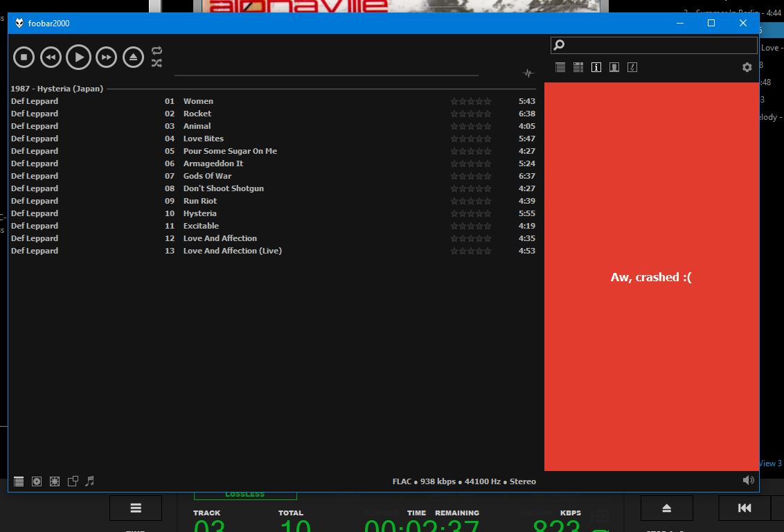784x532 pixels.
Task: Toggle the shuffle mode icon
Action: (x=157, y=63)
